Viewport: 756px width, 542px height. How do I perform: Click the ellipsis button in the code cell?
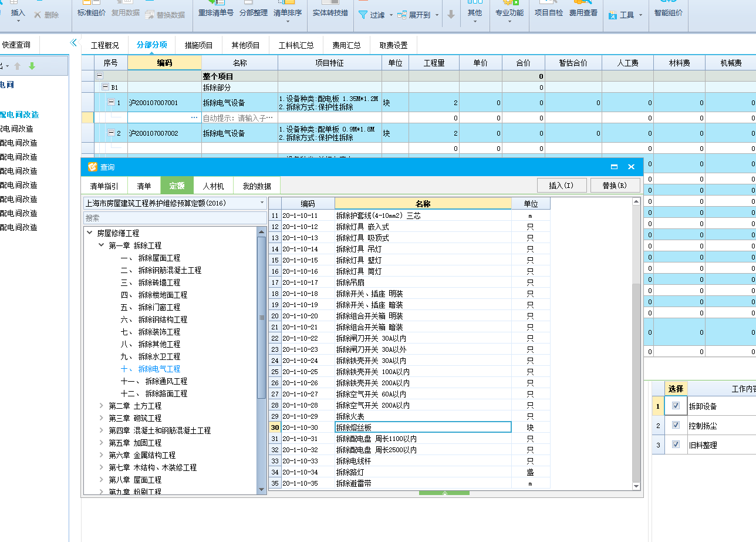(194, 118)
